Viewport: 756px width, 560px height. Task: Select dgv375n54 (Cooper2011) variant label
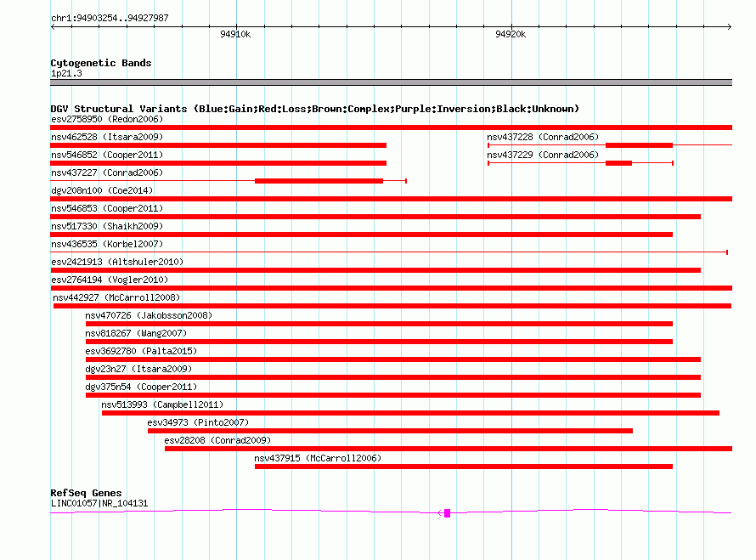click(141, 387)
